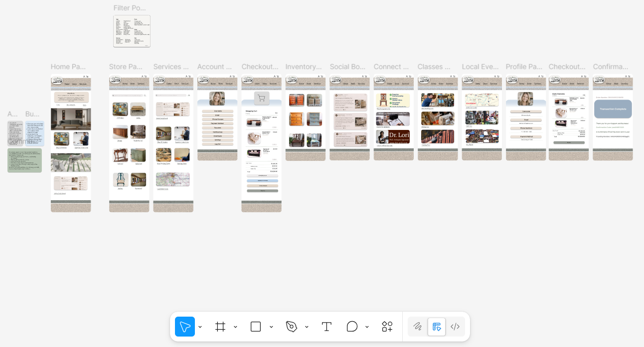Select the "Bu..." frame label
This screenshot has height=347, width=644.
coord(32,114)
